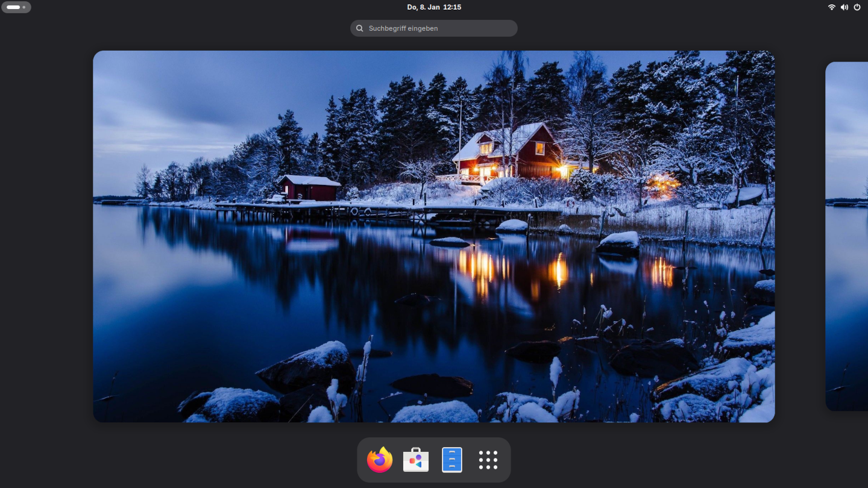This screenshot has height=488, width=868.
Task: Click the power icon in top bar
Action: pyautogui.click(x=857, y=7)
